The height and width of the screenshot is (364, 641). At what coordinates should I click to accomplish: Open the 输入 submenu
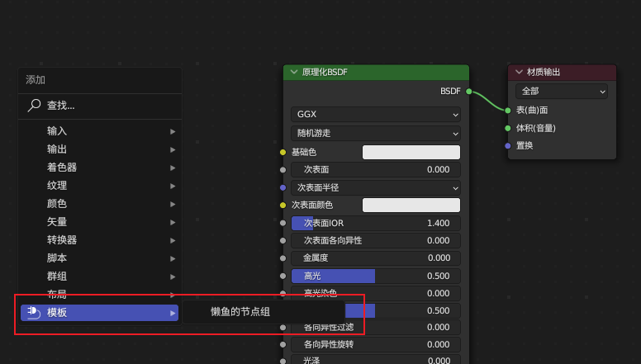pyautogui.click(x=100, y=131)
